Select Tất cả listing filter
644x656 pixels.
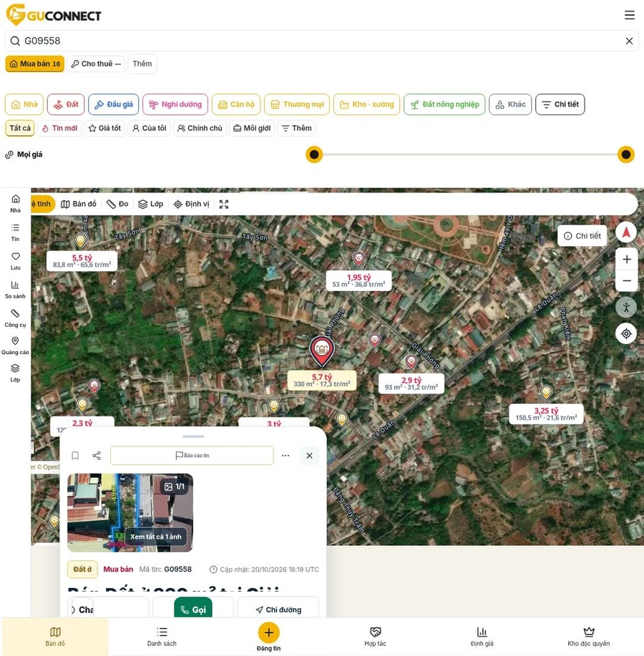pyautogui.click(x=20, y=128)
